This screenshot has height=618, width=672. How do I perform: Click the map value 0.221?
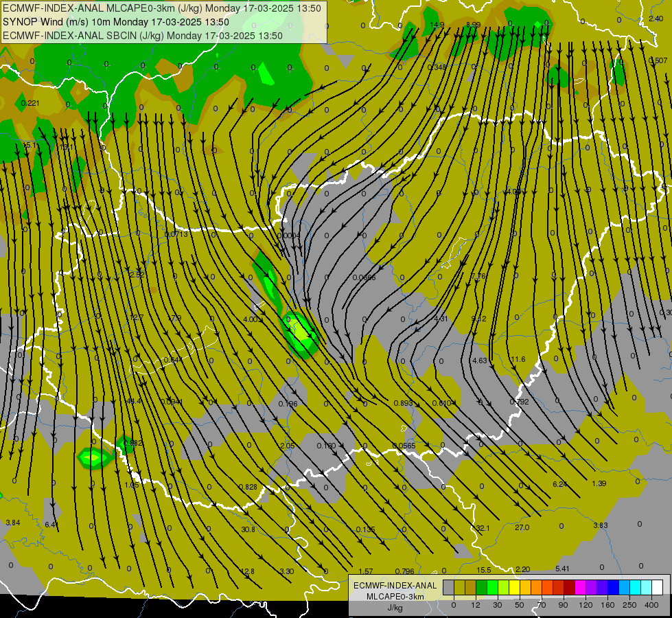tap(30, 103)
